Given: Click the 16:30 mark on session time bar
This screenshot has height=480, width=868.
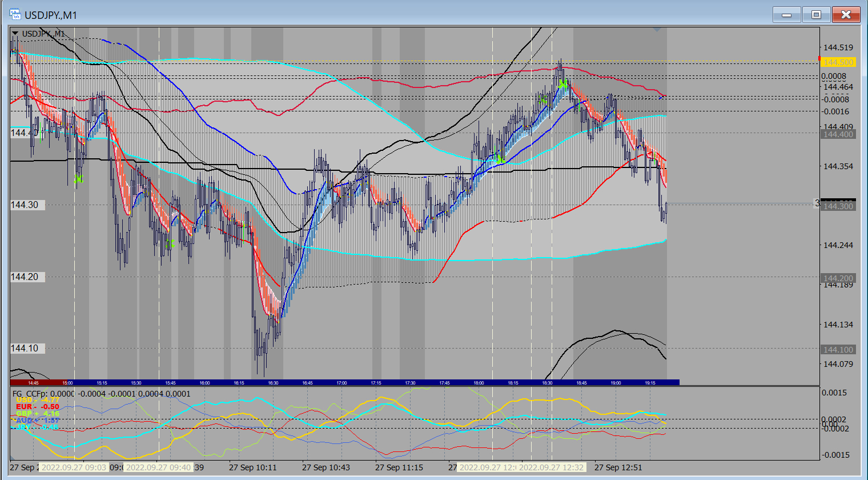Looking at the screenshot, I should 273,383.
